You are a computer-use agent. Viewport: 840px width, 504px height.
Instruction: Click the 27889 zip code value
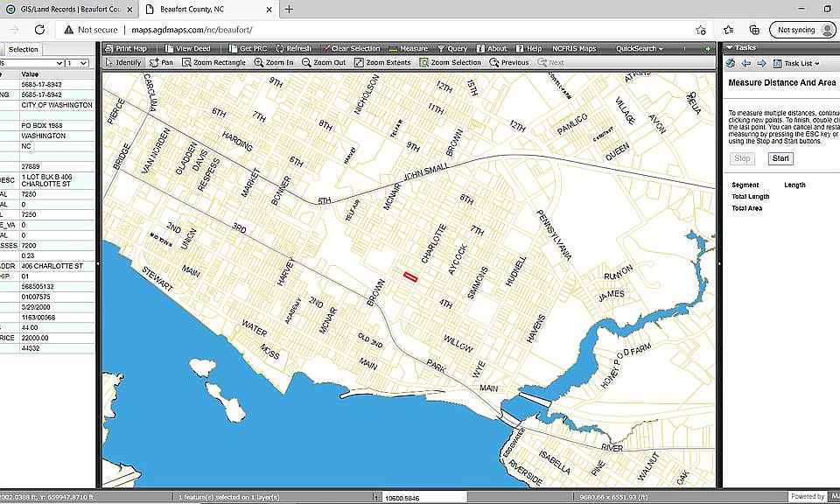31,166
